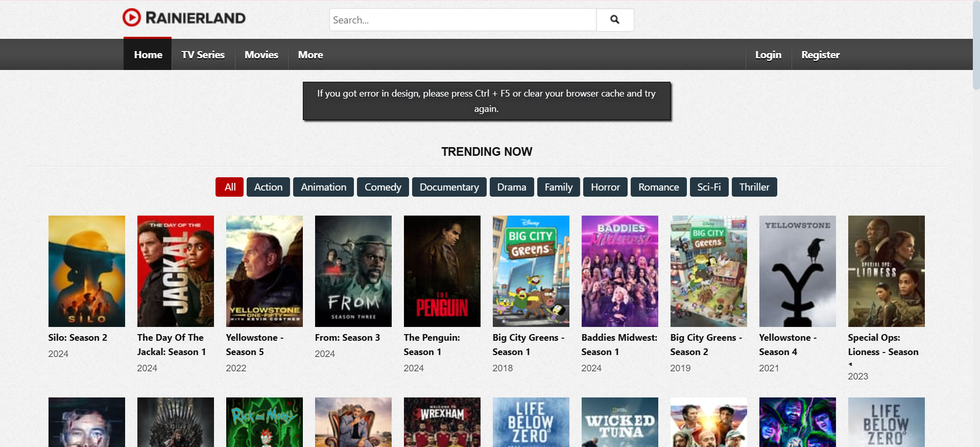Filter trending by Documentary
This screenshot has width=980, height=447.
[449, 187]
